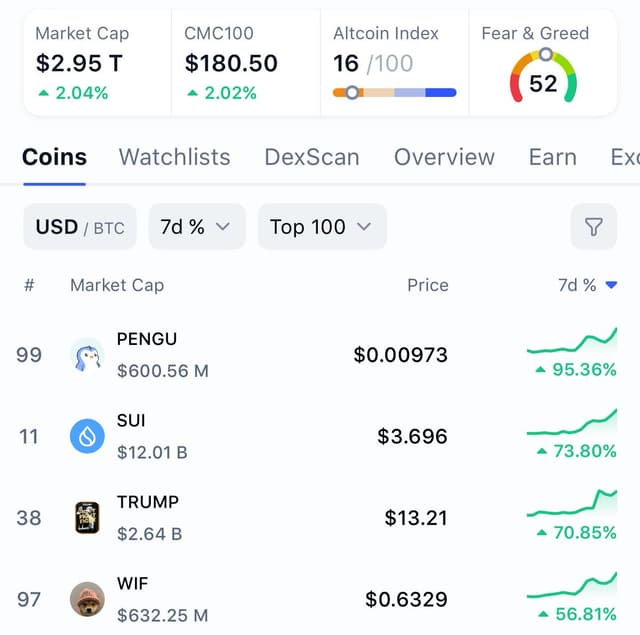Image resolution: width=640 pixels, height=635 pixels.
Task: Click the Altcoin Index slider bar
Action: click(394, 93)
